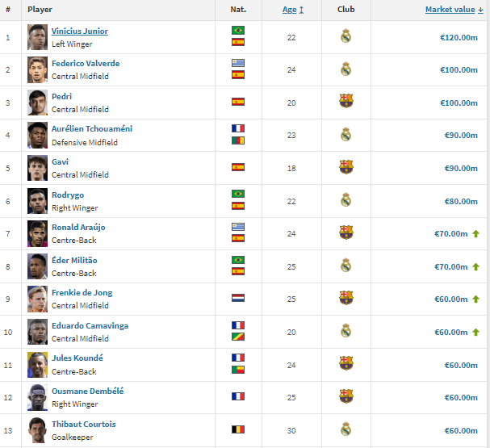The image size is (490, 448).
Task: Click Real Madrid crest in Vinicius Junior row
Action: (x=346, y=36)
